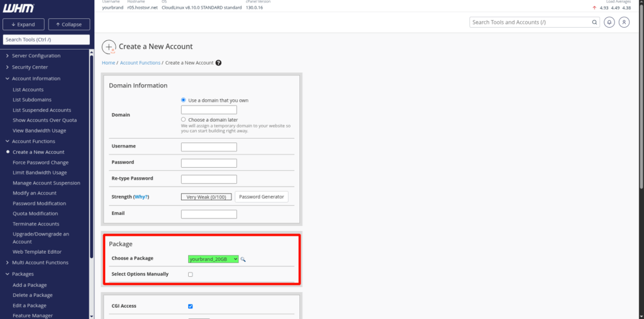Click the WHM logo

point(18,8)
